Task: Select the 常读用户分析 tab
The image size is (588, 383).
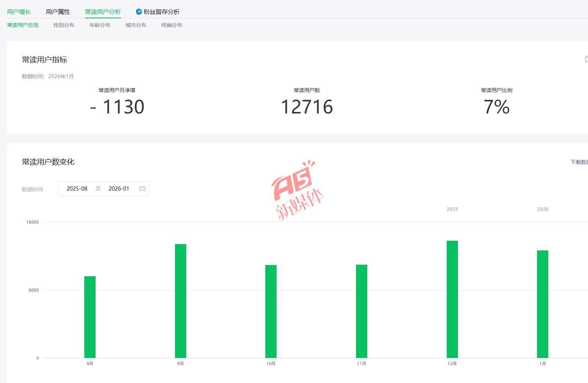Action: point(103,12)
